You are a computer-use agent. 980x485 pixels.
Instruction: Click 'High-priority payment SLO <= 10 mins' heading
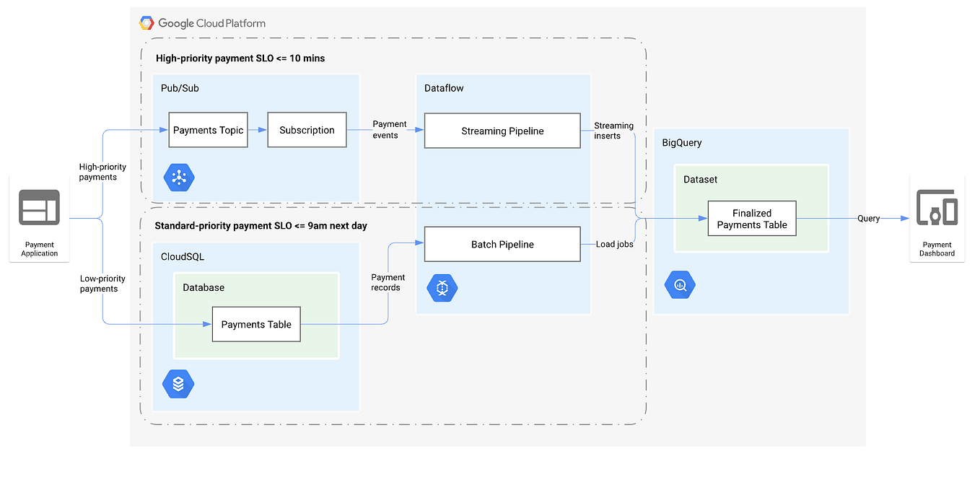pos(240,58)
